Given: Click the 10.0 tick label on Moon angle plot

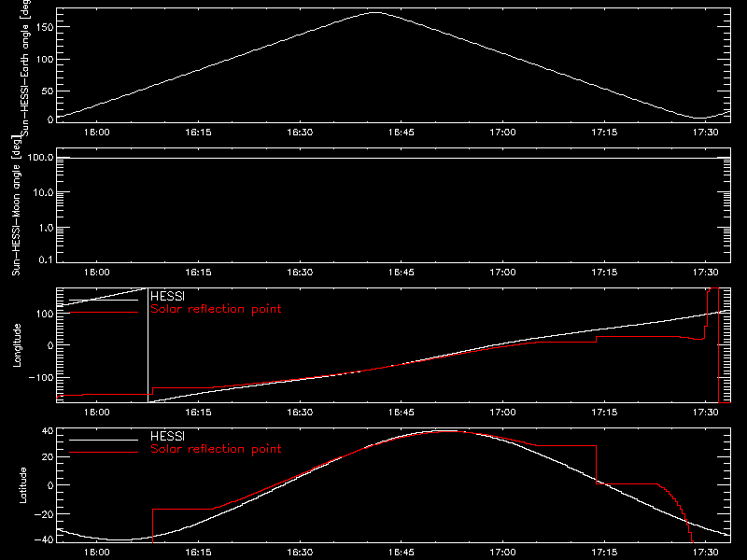Looking at the screenshot, I should pos(43,192).
